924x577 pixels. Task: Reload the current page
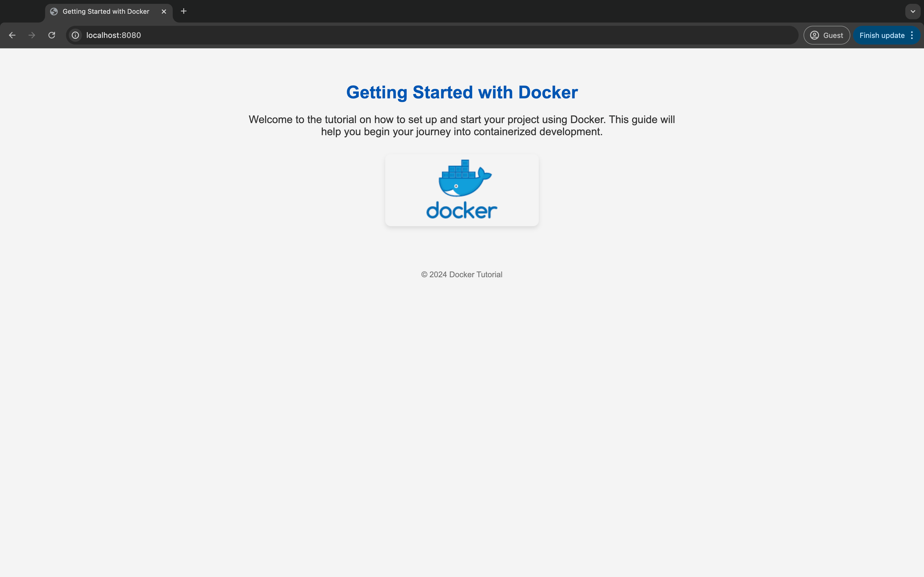pyautogui.click(x=52, y=35)
